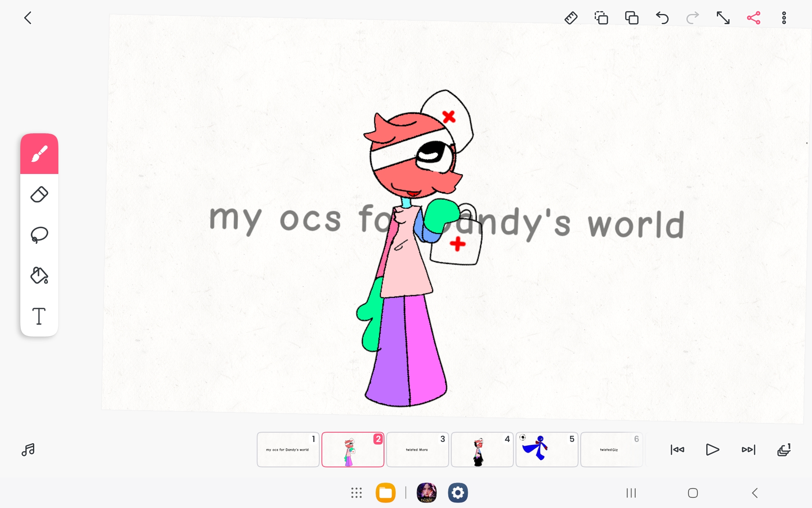Open frame 1 title thumbnail

click(x=288, y=450)
